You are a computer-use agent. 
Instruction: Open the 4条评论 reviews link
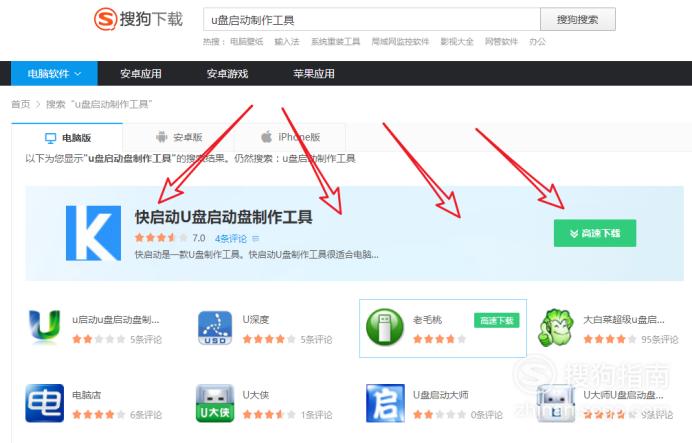point(231,239)
